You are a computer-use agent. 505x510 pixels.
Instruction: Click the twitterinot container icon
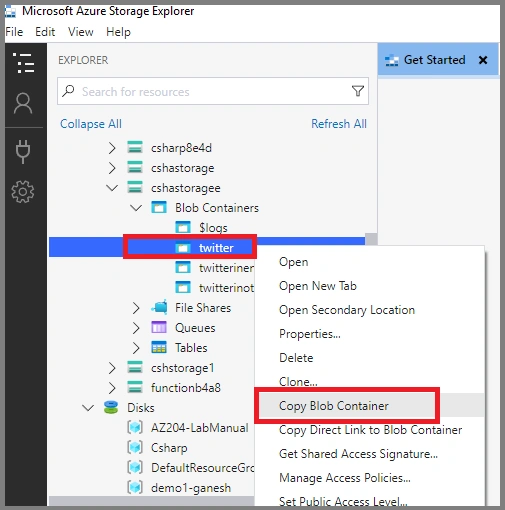183,287
